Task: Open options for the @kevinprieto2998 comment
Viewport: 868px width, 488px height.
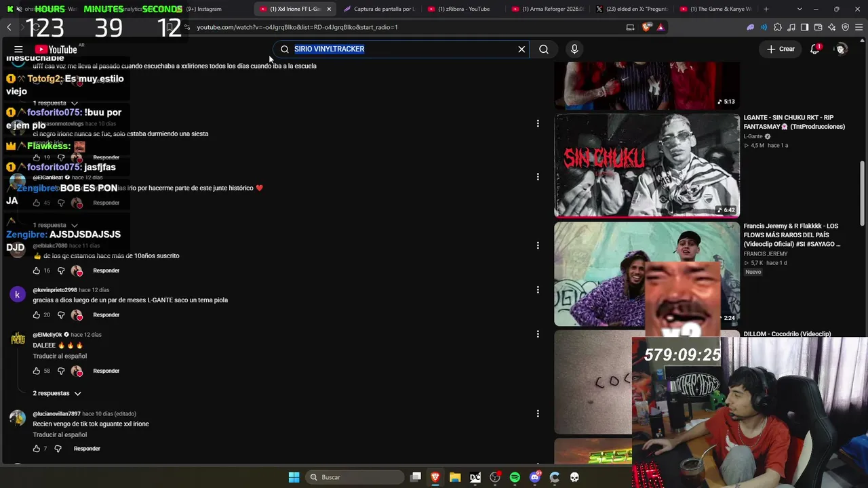Action: 538,289
